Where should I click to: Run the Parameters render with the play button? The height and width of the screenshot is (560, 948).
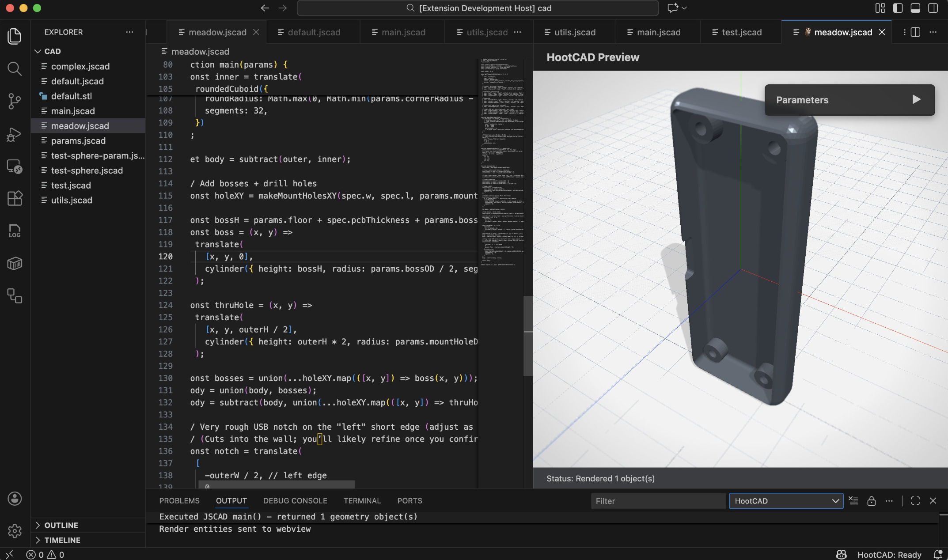pos(916,100)
